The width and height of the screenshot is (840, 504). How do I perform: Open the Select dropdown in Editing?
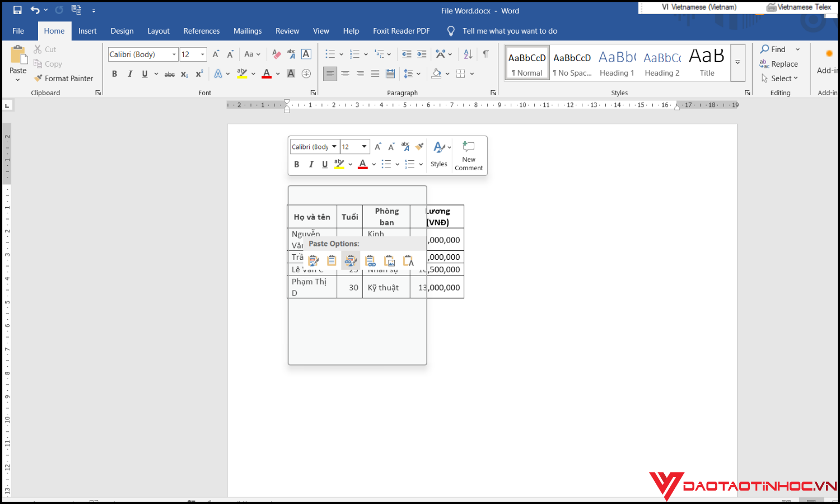780,78
